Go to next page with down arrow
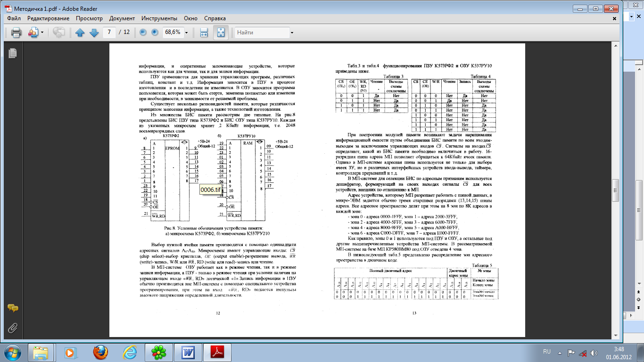 point(93,33)
